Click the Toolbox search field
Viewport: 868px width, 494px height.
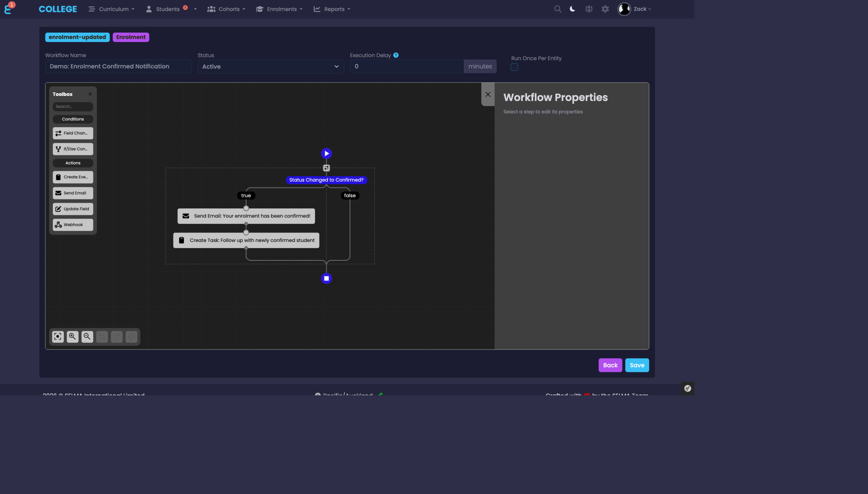[x=73, y=106]
